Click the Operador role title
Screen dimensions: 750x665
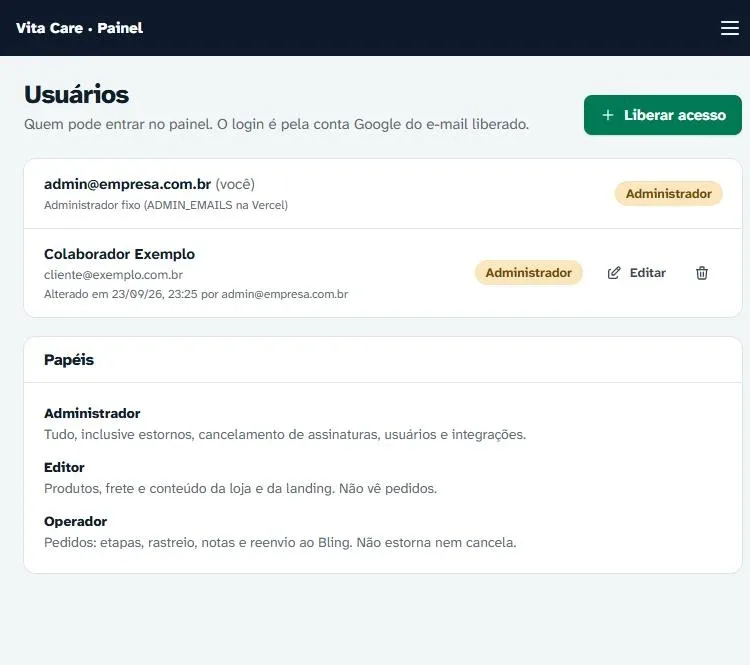tap(75, 521)
